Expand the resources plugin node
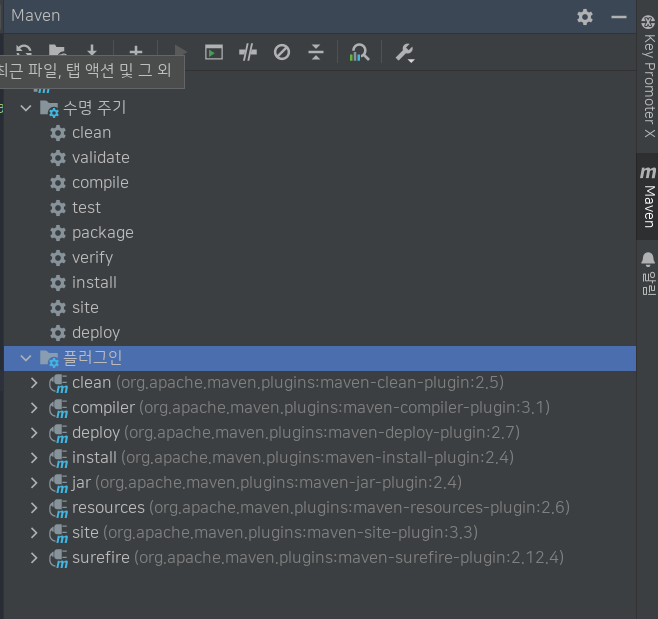This screenshot has width=658, height=619. pos(34,508)
